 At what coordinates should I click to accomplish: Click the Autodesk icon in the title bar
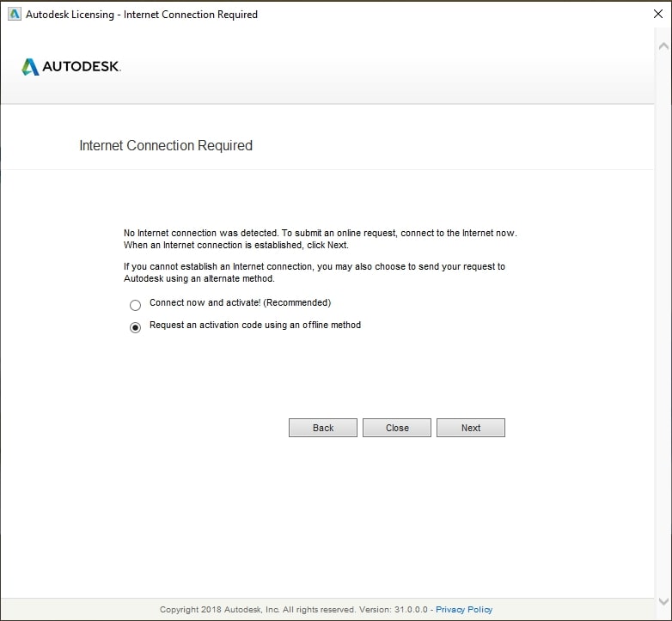(x=12, y=14)
